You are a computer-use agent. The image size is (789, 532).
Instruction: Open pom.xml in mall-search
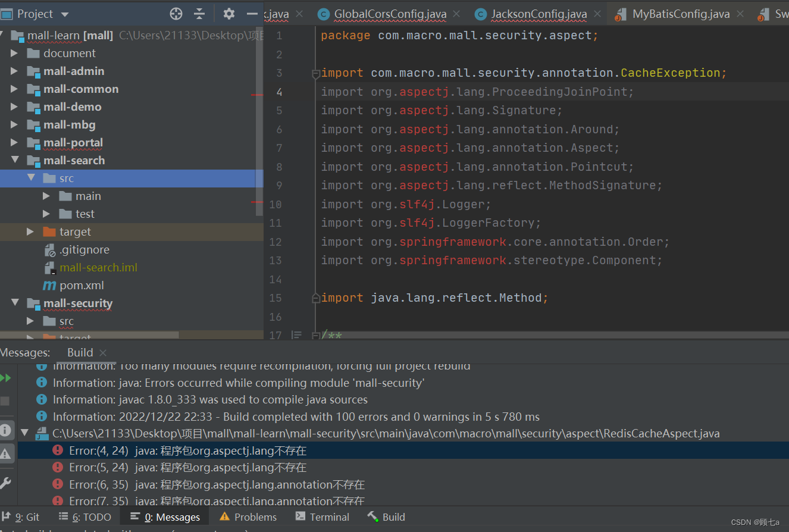tap(82, 285)
